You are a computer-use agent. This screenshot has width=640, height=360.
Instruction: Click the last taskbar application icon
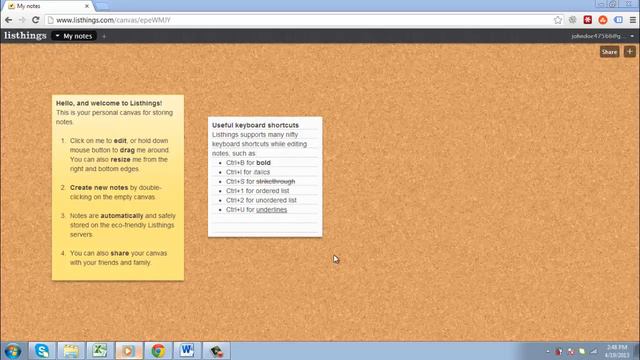click(x=216, y=351)
